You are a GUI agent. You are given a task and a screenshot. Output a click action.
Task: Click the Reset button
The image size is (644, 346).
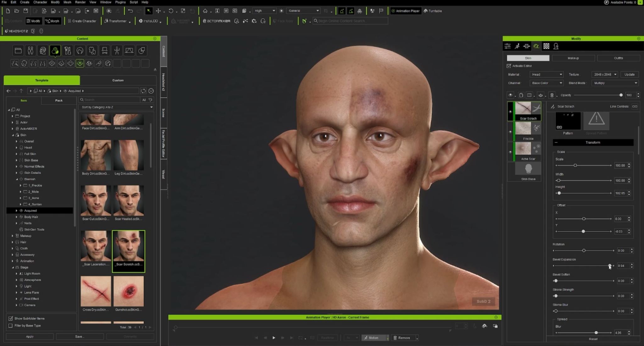pos(593,339)
